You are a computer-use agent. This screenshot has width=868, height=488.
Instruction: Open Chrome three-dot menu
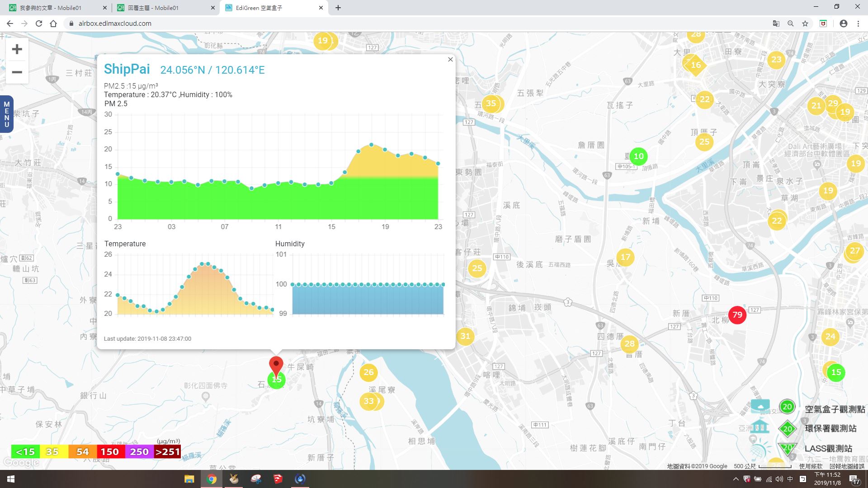coord(858,23)
